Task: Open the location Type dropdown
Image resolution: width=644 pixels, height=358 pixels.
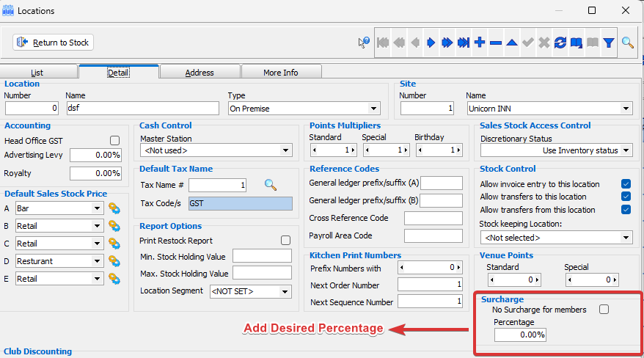Action: coord(373,109)
